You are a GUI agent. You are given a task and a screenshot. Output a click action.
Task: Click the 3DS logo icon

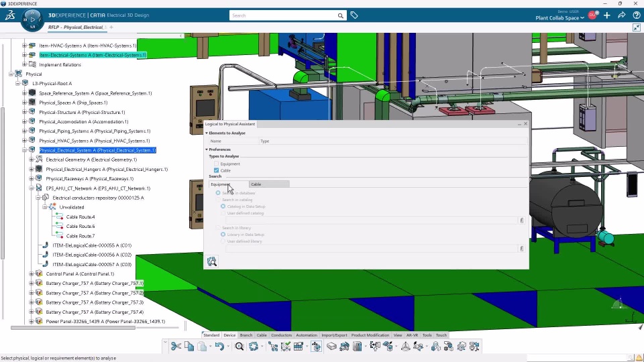coord(10,15)
